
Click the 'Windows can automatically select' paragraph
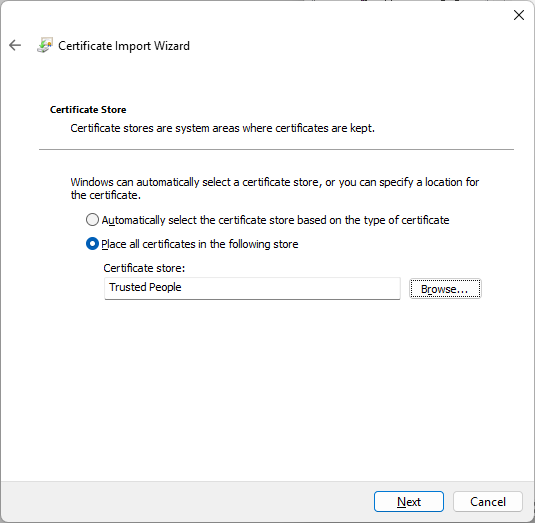coord(275,188)
